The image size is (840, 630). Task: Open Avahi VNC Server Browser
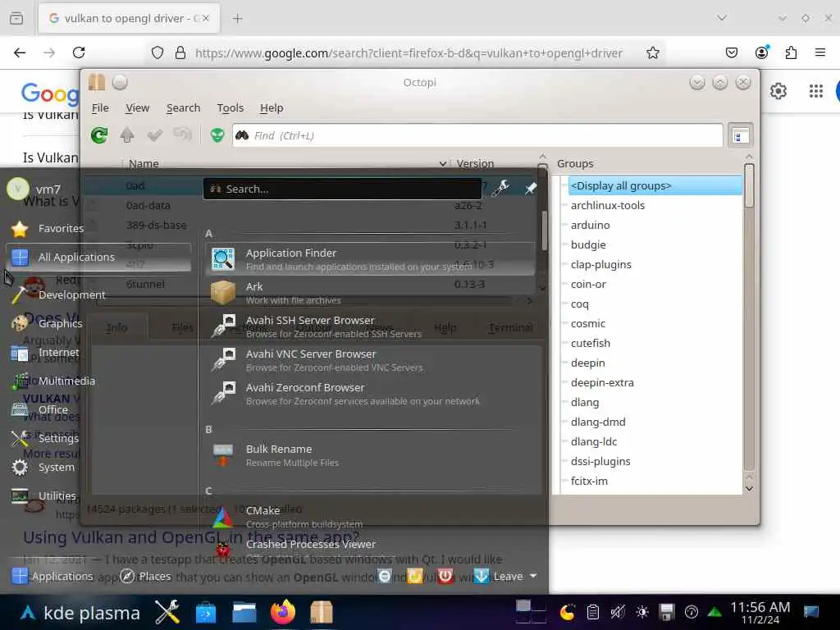(370, 360)
